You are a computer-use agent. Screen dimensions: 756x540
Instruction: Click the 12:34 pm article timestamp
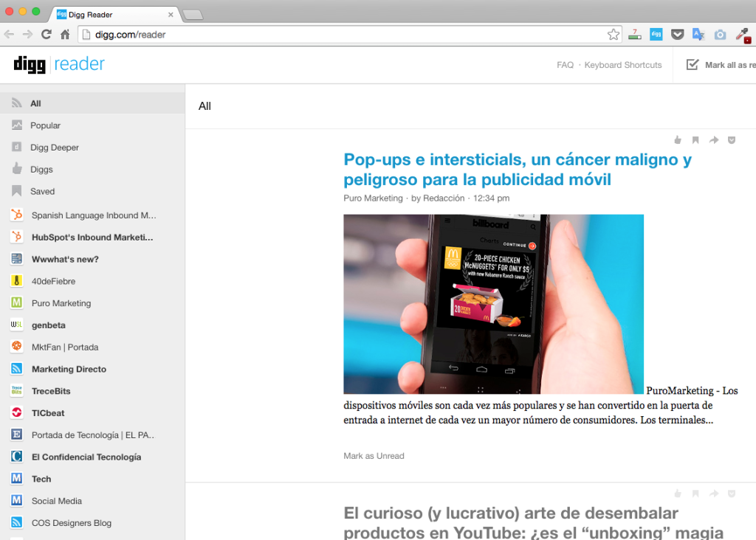click(491, 198)
